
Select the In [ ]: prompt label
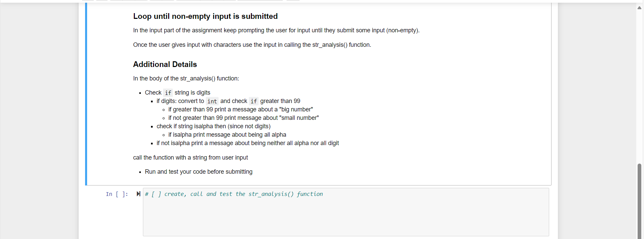(117, 194)
